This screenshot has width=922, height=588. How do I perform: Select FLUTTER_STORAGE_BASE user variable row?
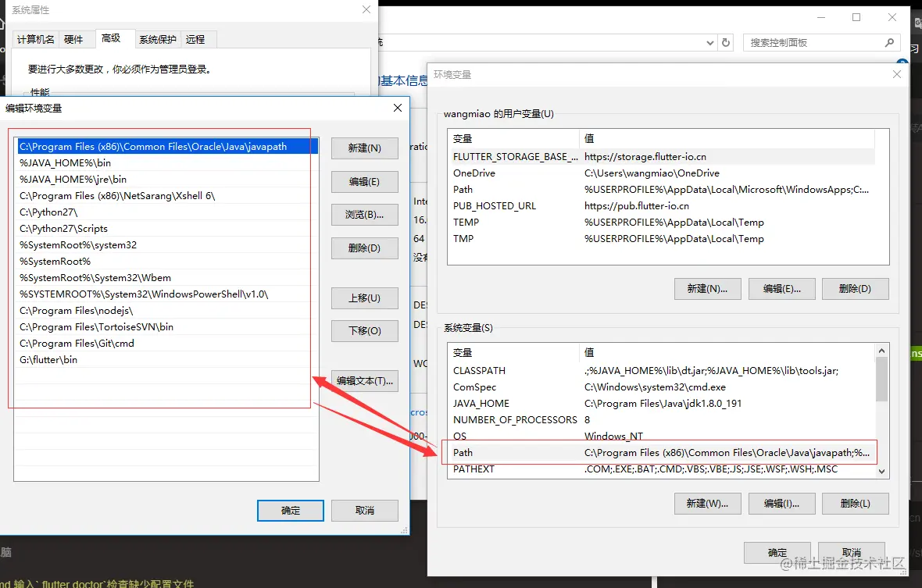(662, 157)
